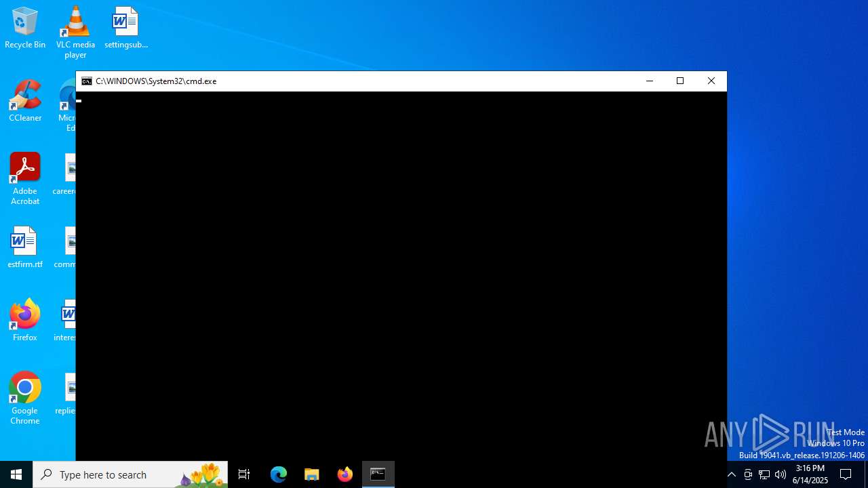Open the Action Center notifications icon

click(x=846, y=474)
